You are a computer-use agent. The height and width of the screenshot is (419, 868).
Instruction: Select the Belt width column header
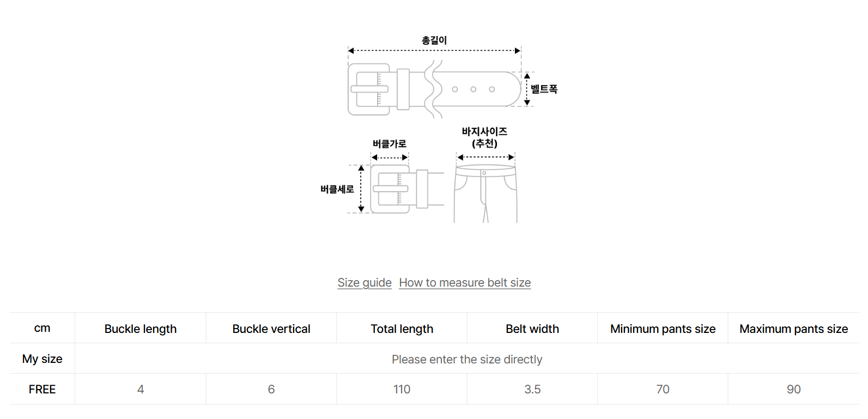[x=532, y=329]
